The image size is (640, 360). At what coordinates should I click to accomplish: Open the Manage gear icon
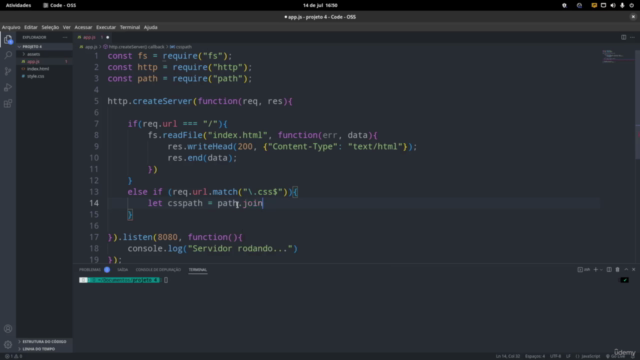point(8,344)
